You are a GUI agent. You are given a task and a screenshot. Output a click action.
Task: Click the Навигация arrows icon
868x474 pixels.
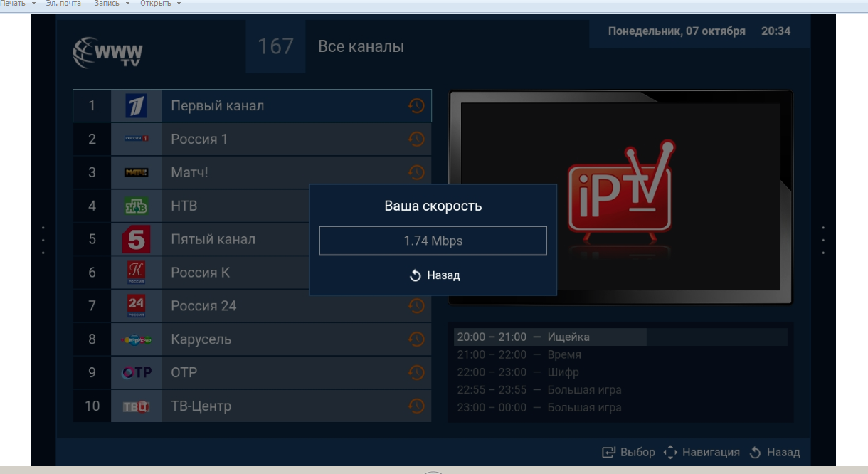[669, 452]
